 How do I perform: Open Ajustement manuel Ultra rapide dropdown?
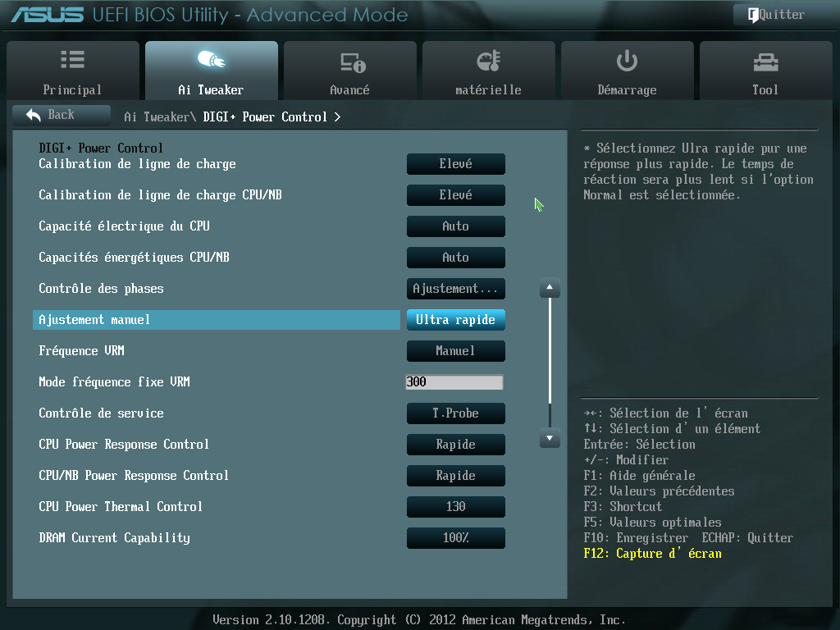tap(456, 320)
